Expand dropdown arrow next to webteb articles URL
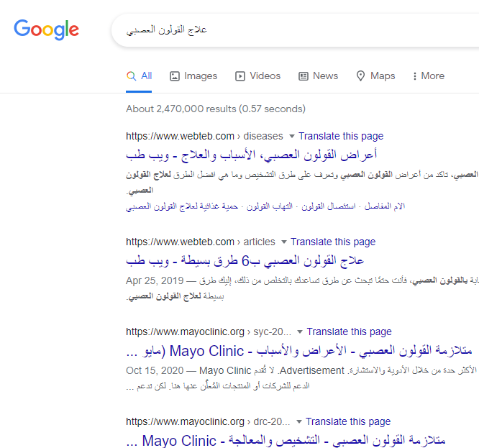The image size is (479, 448). (284, 242)
